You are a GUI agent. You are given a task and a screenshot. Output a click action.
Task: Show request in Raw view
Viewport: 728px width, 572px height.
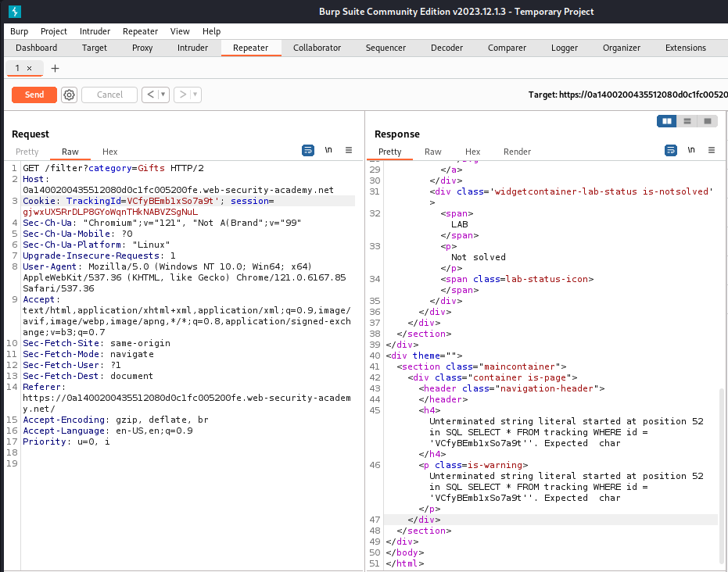click(70, 152)
